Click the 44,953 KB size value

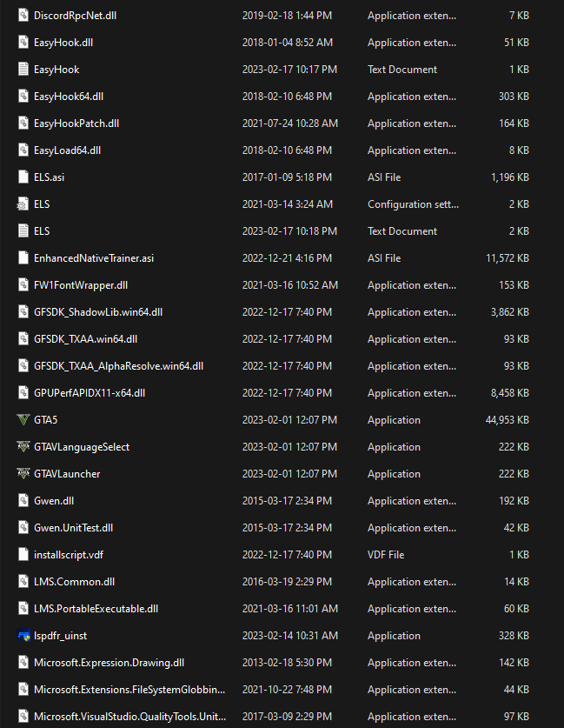click(508, 420)
